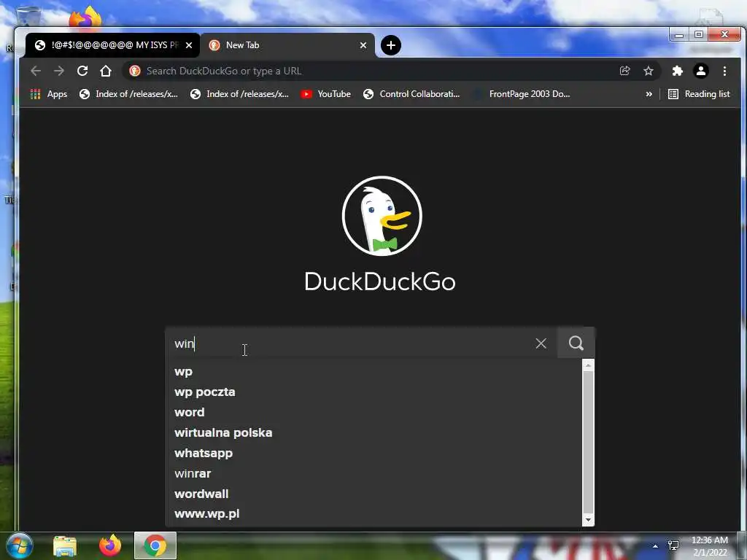Screen dimensions: 747x560
Task: Click the DuckDuckGo duck logo
Action: [x=382, y=216]
